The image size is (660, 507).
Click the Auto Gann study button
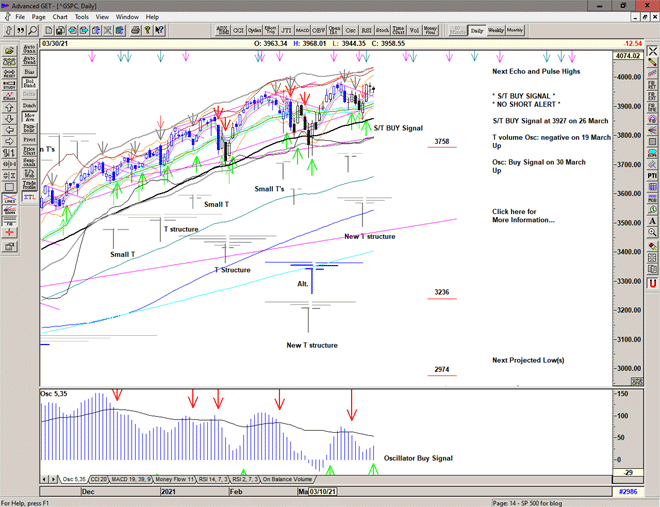pyautogui.click(x=29, y=47)
